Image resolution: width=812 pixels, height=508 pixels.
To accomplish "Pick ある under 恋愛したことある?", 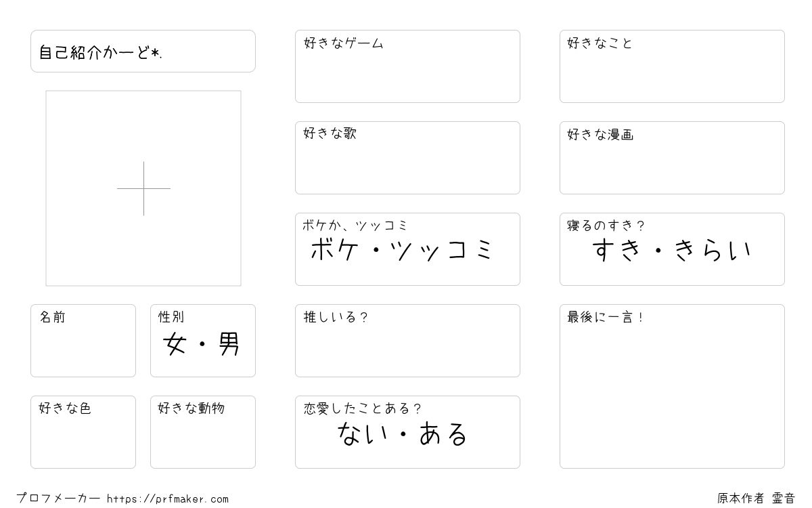I will point(444,433).
